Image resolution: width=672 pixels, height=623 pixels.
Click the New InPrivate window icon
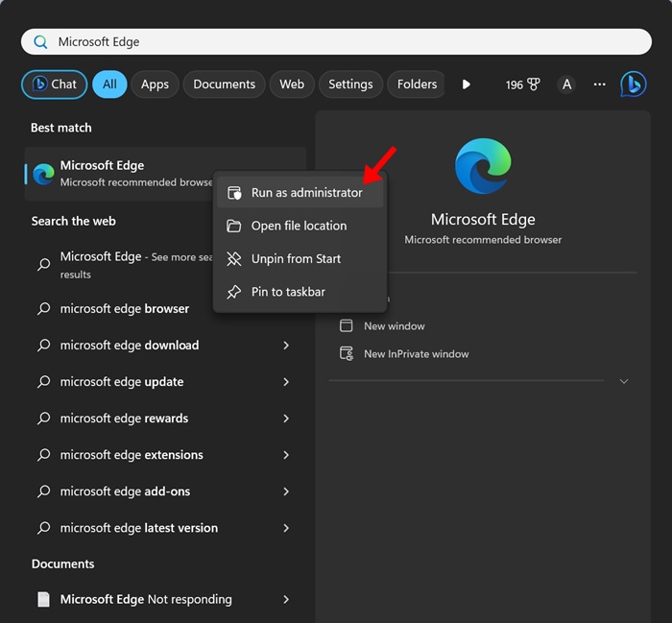click(x=347, y=353)
